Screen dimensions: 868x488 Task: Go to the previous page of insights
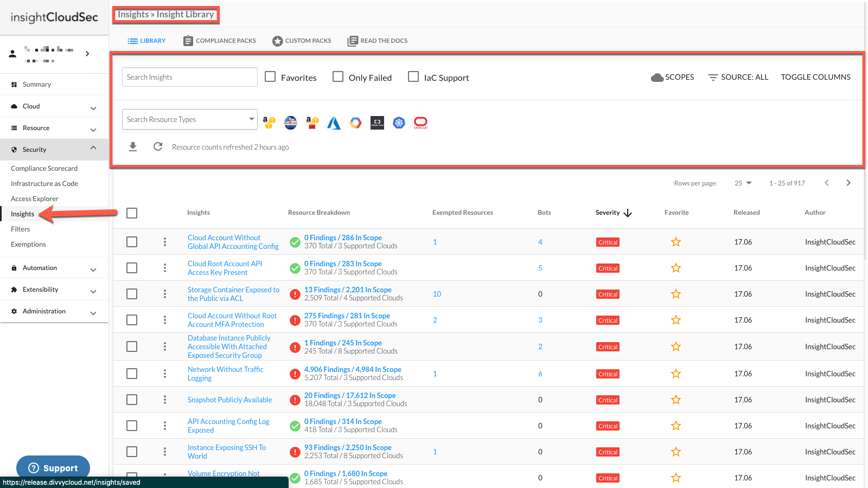tap(827, 183)
